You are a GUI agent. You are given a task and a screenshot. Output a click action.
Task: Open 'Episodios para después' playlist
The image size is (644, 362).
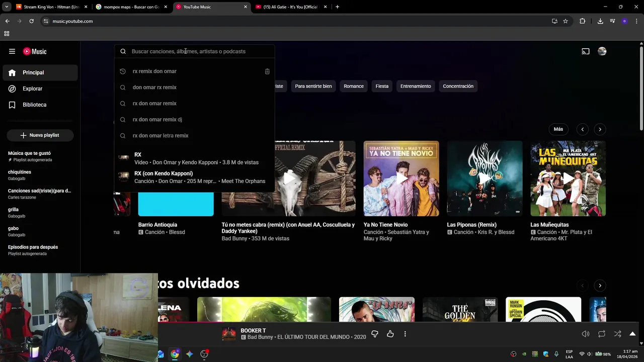40,250
